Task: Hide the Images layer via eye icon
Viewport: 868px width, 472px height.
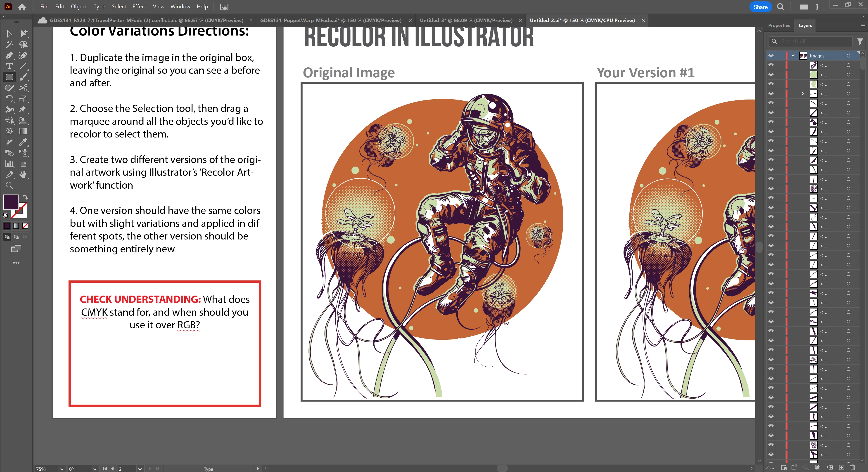Action: coord(771,55)
